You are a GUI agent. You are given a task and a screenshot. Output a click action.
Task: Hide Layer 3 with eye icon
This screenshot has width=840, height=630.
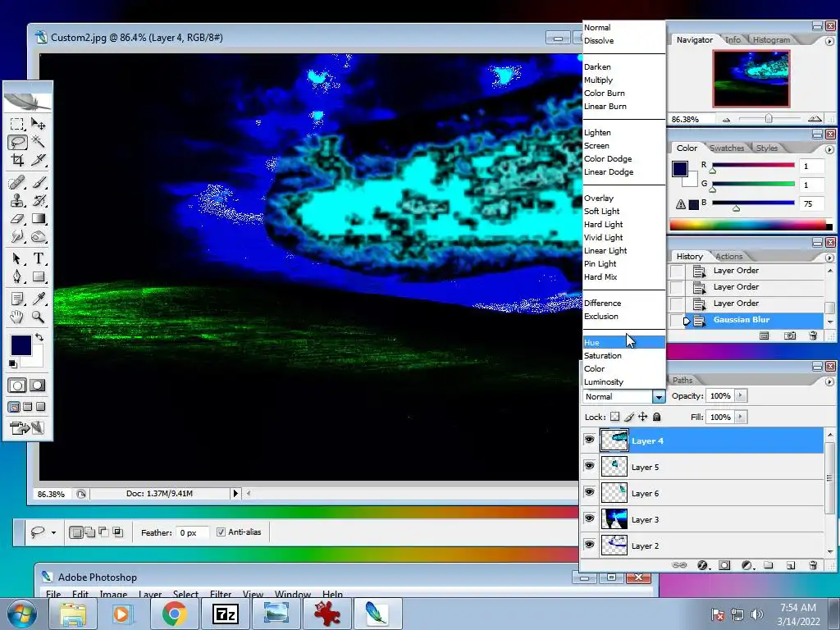[x=589, y=518]
